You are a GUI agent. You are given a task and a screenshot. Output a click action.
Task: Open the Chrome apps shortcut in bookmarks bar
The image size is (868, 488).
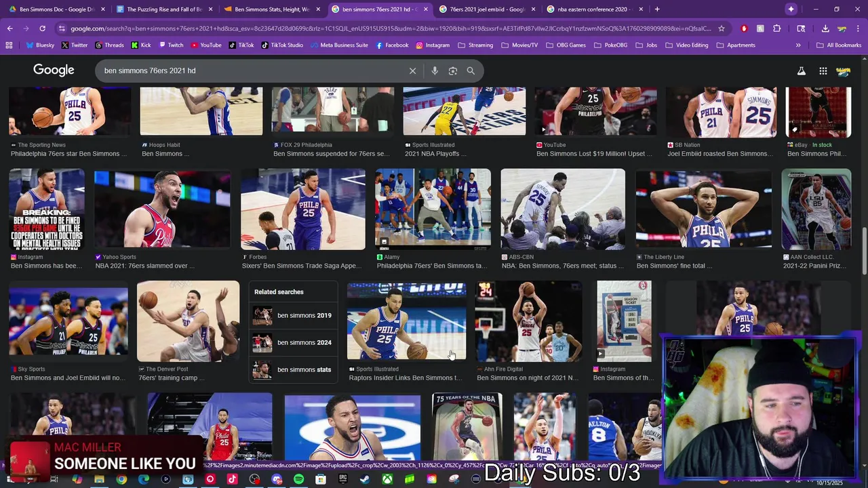tap(9, 45)
